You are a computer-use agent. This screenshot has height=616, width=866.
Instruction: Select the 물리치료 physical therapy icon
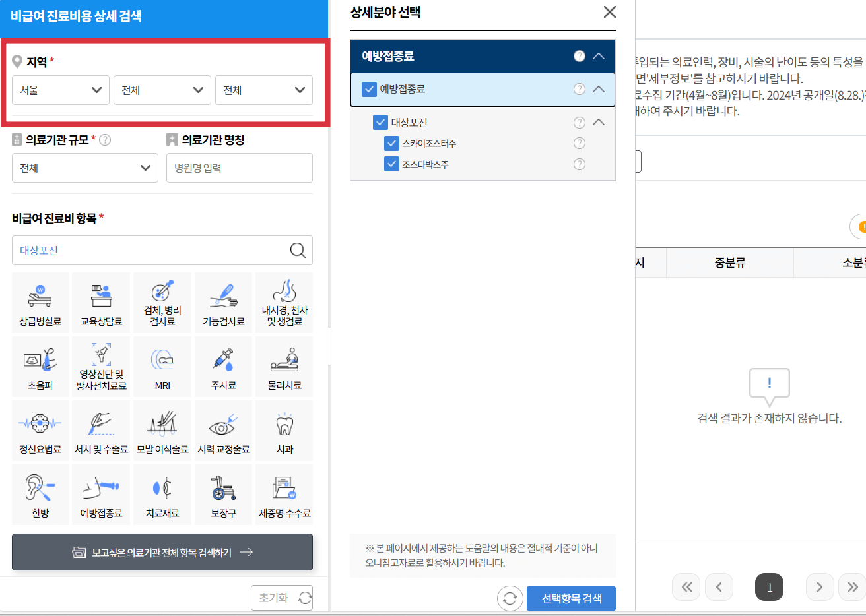click(x=284, y=367)
